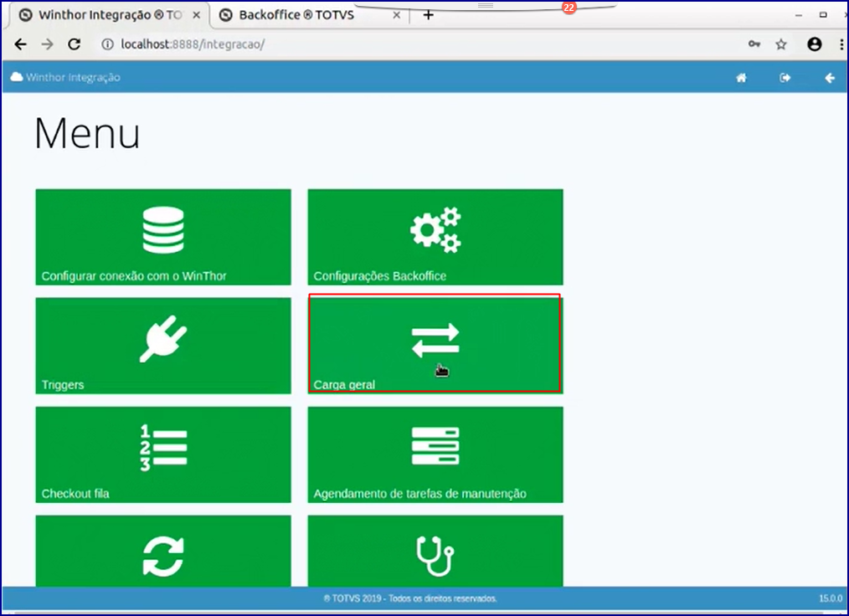The image size is (849, 616).
Task: Open a new browser tab
Action: (429, 15)
